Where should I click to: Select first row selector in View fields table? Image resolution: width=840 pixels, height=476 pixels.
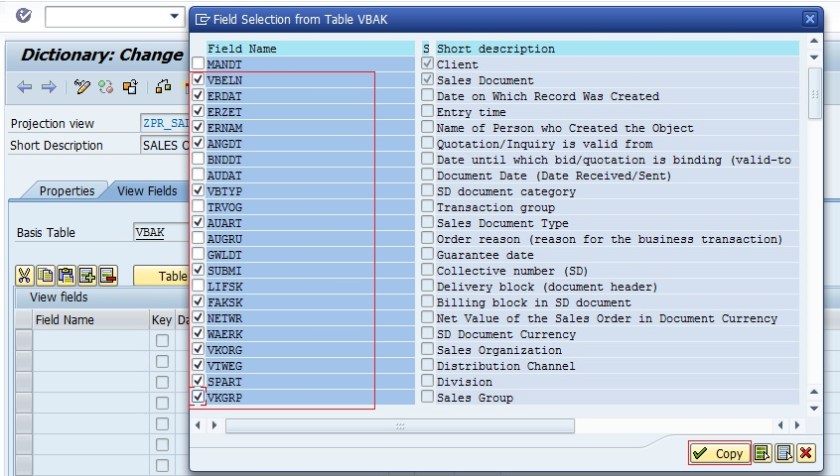coord(24,341)
